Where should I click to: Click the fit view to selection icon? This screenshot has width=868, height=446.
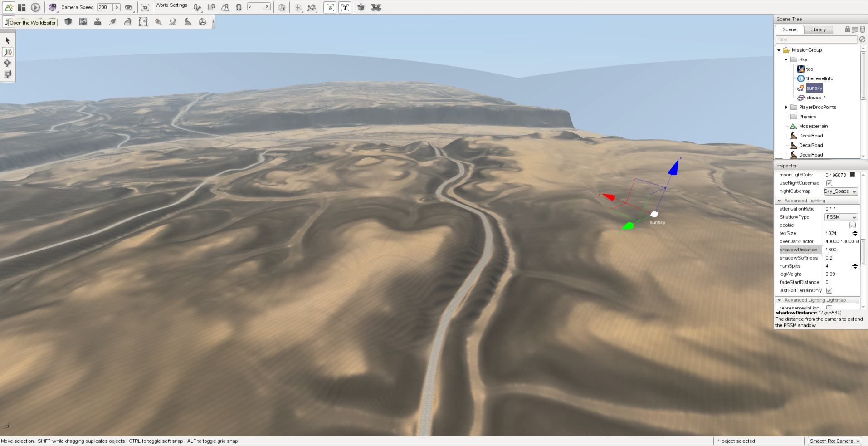click(145, 7)
